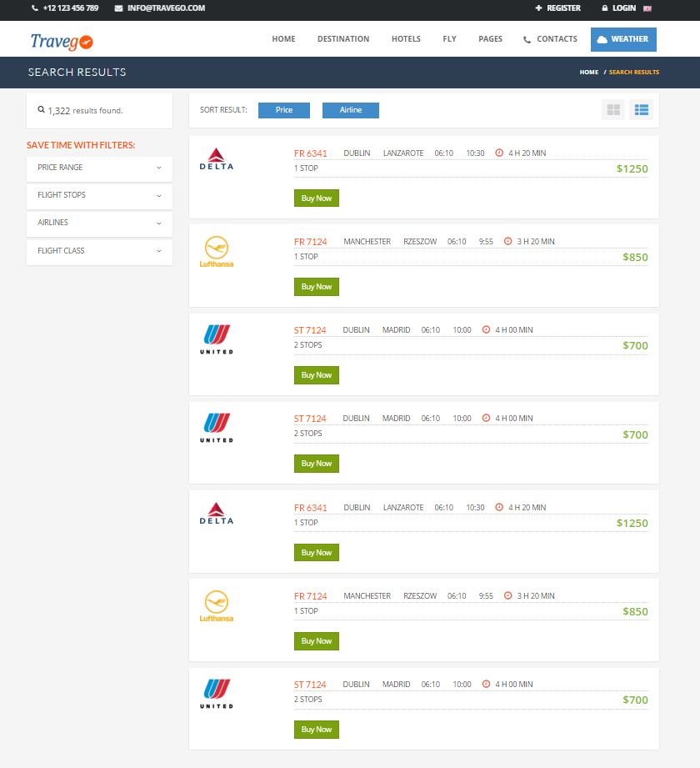Click RZESZOW destination in second result
The height and width of the screenshot is (768, 700).
tap(420, 242)
